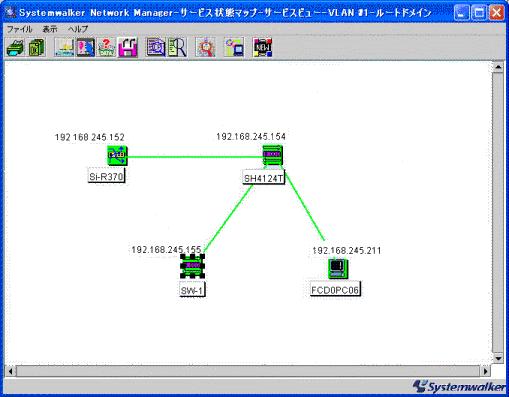509x397 pixels.
Task: Close the Systemwalker Network Manager window
Action: click(496, 13)
